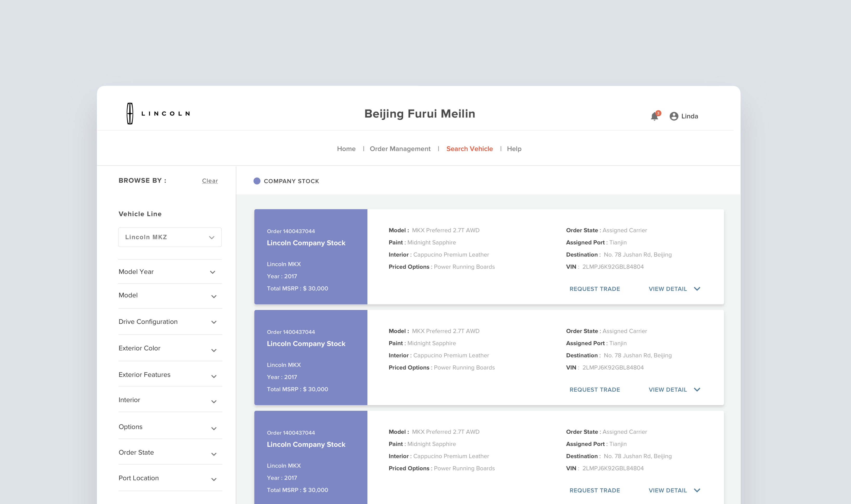This screenshot has width=851, height=504.
Task: Expand the Exterior Color filter
Action: point(214,350)
